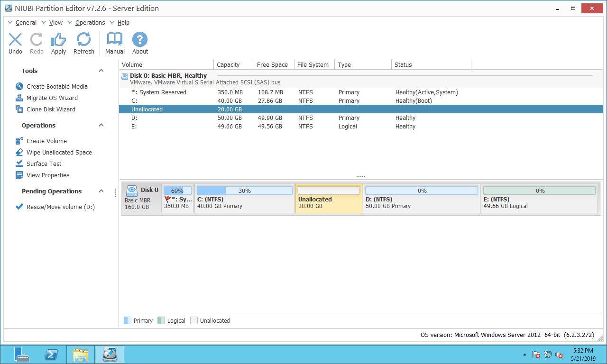Screen dimensions: 607x364
Task: Collapse the Pending Operations section
Action: point(101,191)
